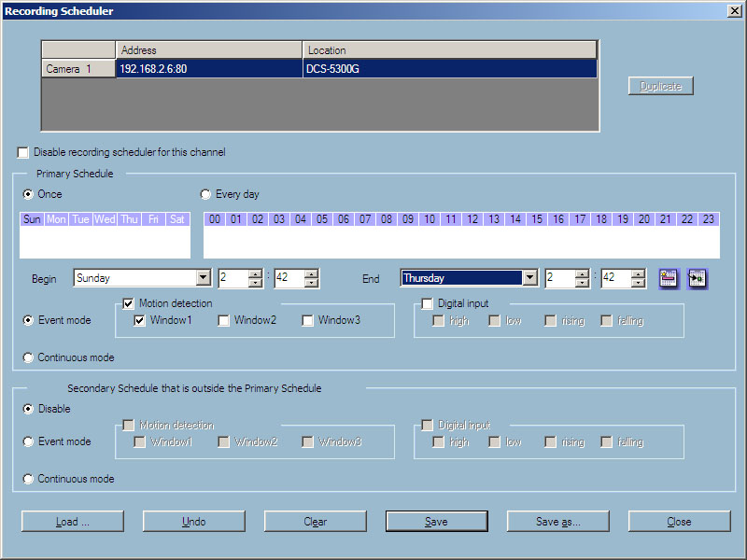Increase the Begin hour spinner value

pos(256,274)
